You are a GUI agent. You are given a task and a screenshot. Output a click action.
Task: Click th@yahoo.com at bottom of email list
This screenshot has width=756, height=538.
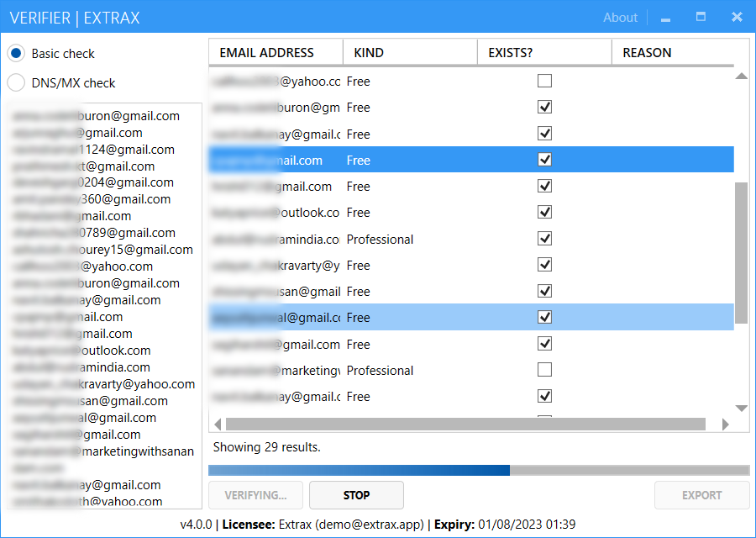87,502
